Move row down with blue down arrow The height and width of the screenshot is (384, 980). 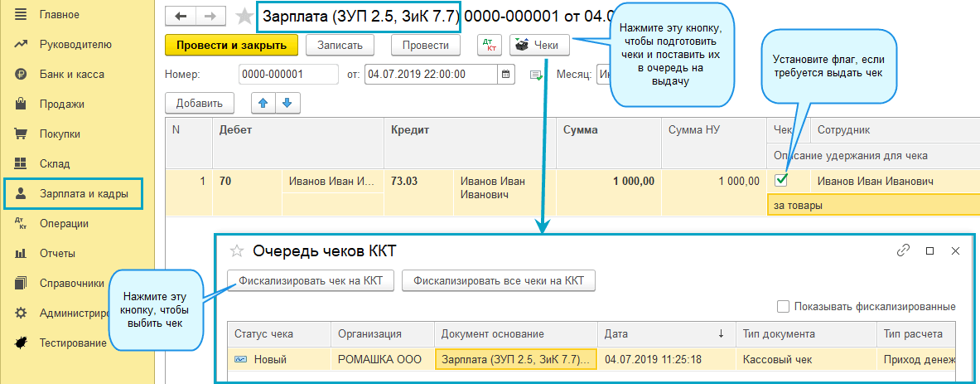click(287, 103)
